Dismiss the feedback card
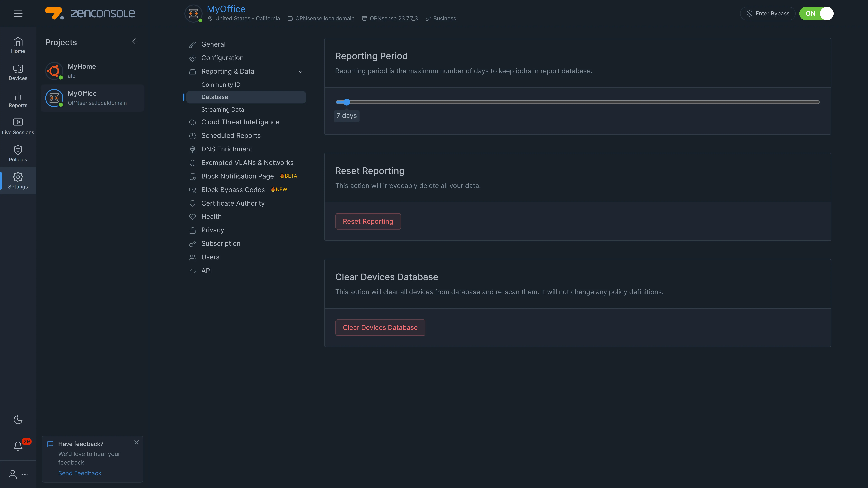 pyautogui.click(x=136, y=443)
